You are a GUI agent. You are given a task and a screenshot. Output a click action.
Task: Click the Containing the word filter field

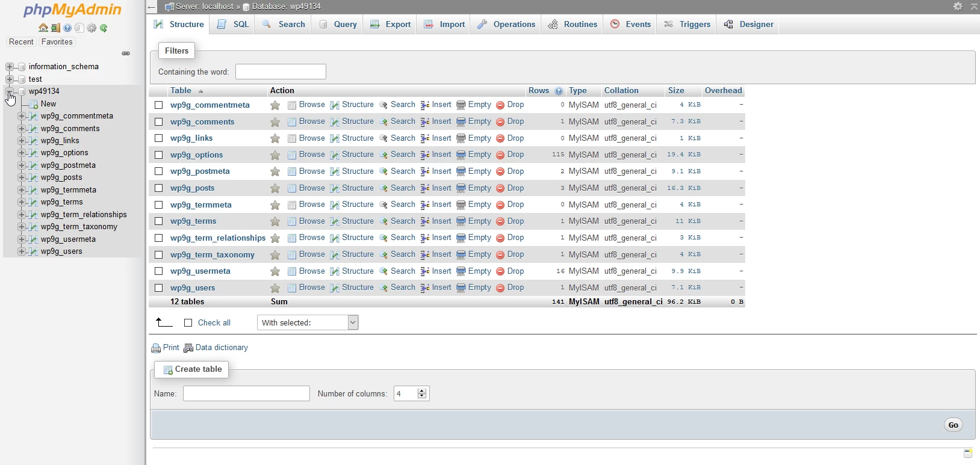[281, 72]
